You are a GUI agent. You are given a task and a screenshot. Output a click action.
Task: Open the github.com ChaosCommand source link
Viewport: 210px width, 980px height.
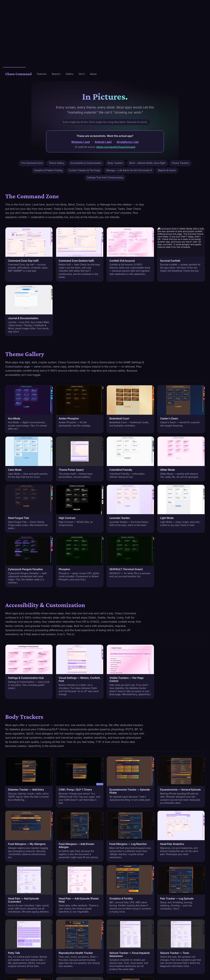click(x=115, y=147)
